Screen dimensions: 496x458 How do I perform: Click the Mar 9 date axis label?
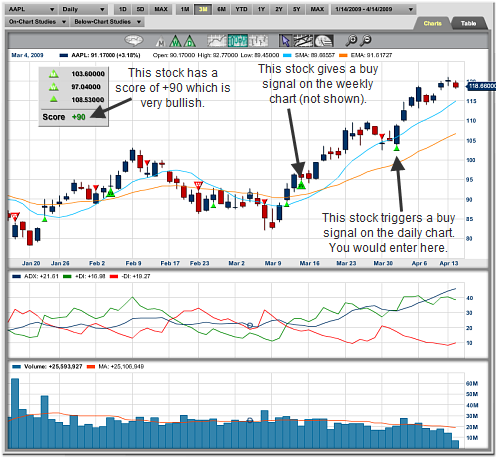tap(273, 263)
